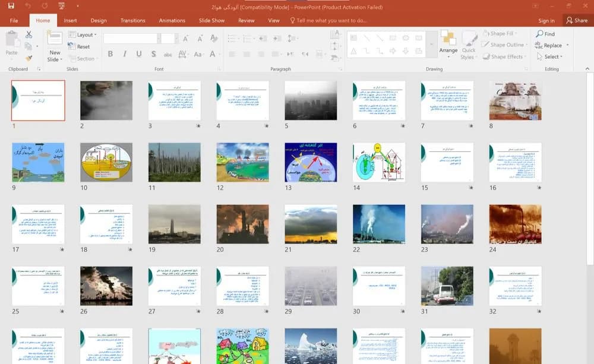Click the Cut scissors icon
Screen dimensions: 594x364
pos(29,34)
